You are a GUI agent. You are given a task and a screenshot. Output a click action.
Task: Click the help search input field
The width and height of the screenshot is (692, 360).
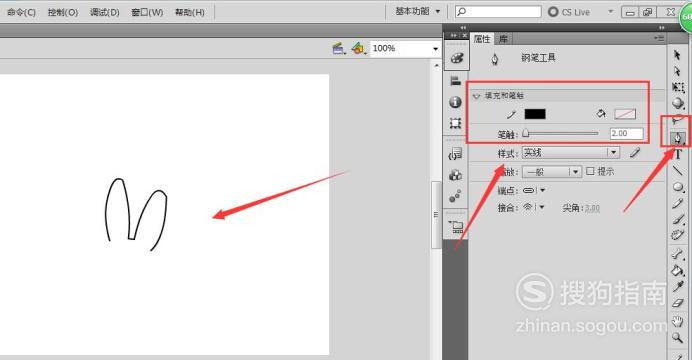point(498,11)
